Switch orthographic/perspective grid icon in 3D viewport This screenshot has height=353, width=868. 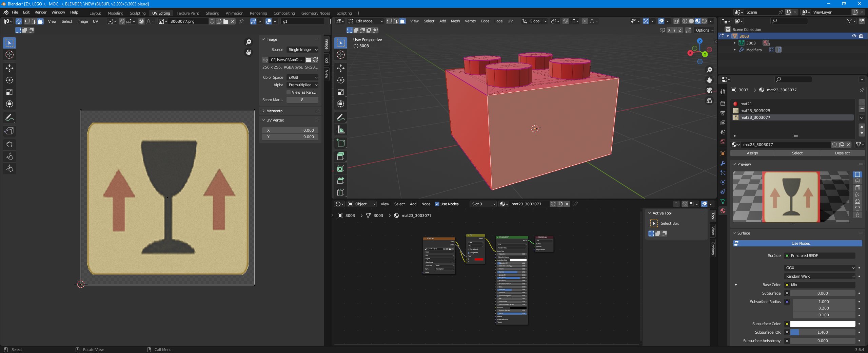point(709,100)
